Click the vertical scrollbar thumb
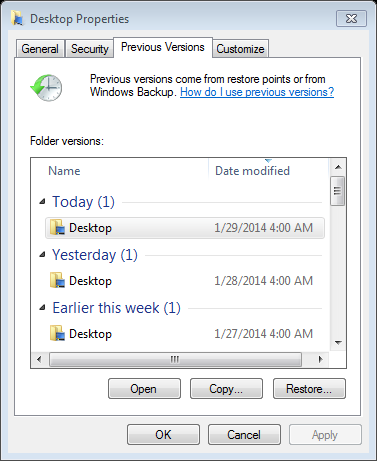 (338, 191)
